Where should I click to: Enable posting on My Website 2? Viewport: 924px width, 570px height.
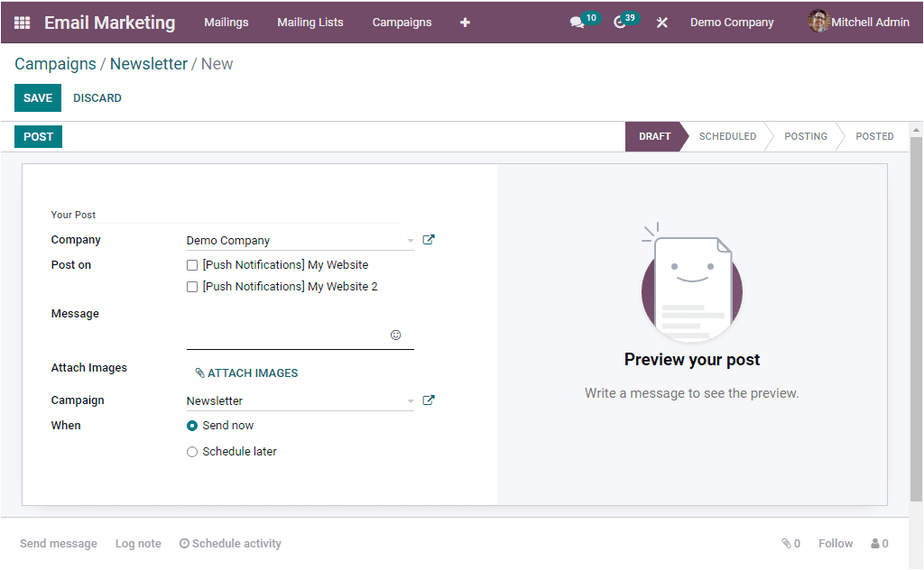192,286
